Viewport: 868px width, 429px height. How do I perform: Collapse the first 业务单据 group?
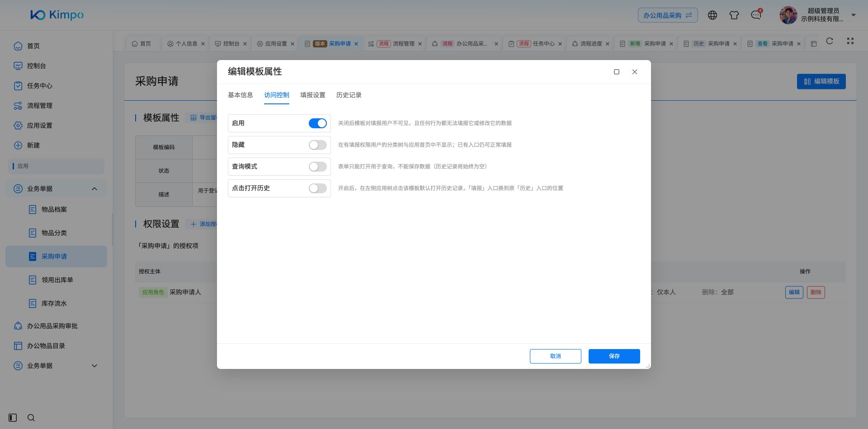click(57, 189)
